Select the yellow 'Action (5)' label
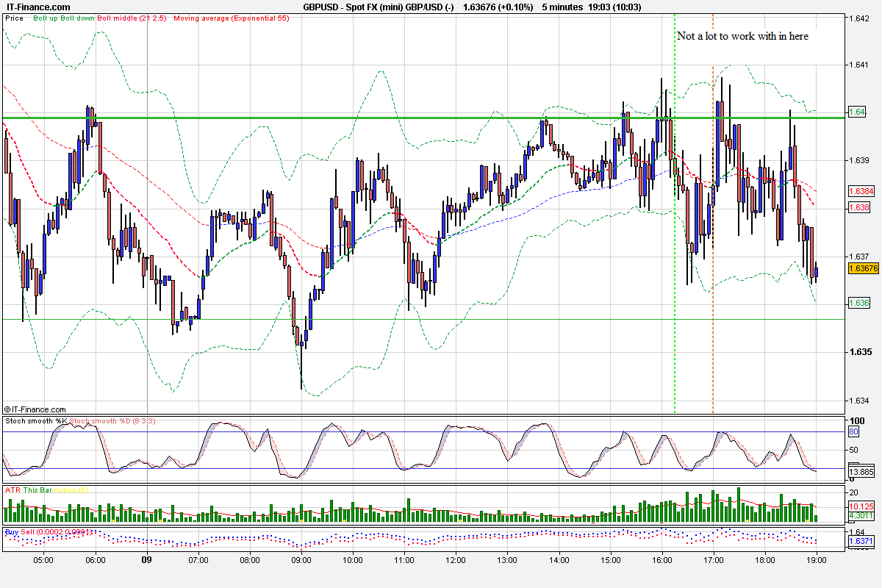Image resolution: width=882 pixels, height=588 pixels. pyautogui.click(x=71, y=489)
